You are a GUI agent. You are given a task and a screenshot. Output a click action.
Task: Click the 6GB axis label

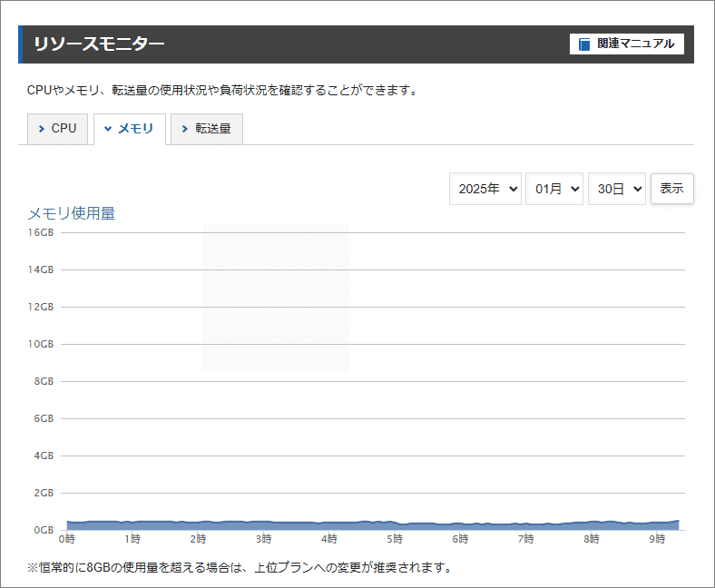click(44, 418)
